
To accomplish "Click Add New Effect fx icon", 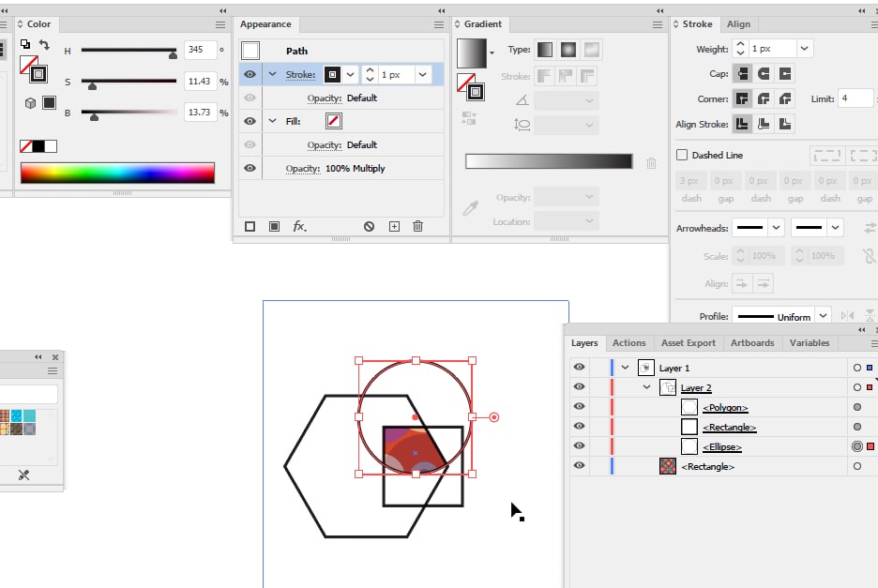I will coord(299,226).
